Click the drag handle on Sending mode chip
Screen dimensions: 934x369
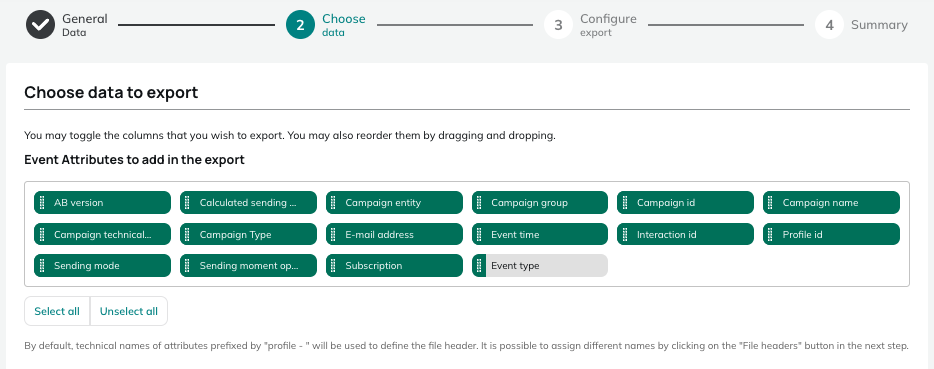pyautogui.click(x=42, y=266)
